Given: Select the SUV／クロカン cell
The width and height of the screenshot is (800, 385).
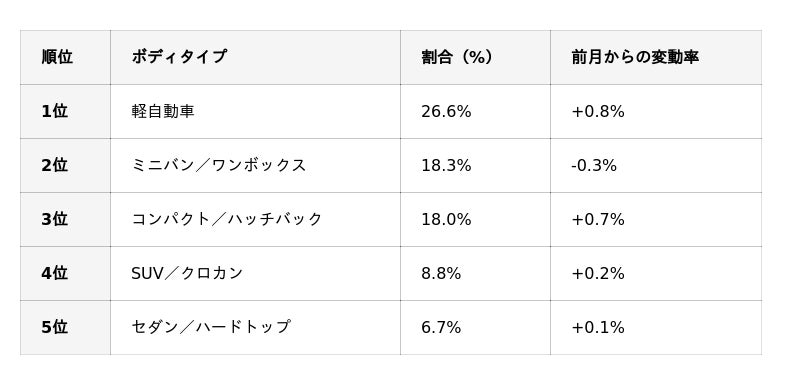Looking at the screenshot, I should [x=255, y=273].
